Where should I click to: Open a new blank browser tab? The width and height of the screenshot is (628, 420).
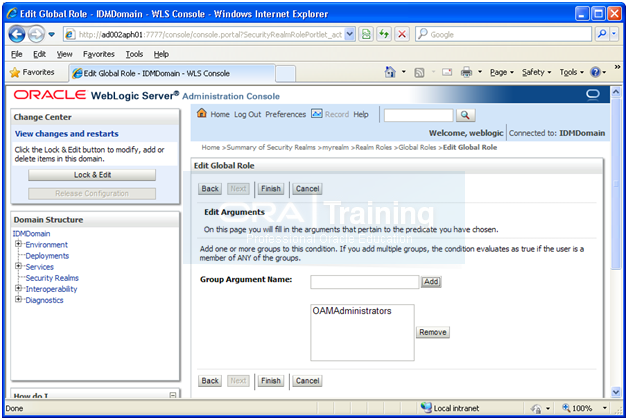click(x=286, y=74)
